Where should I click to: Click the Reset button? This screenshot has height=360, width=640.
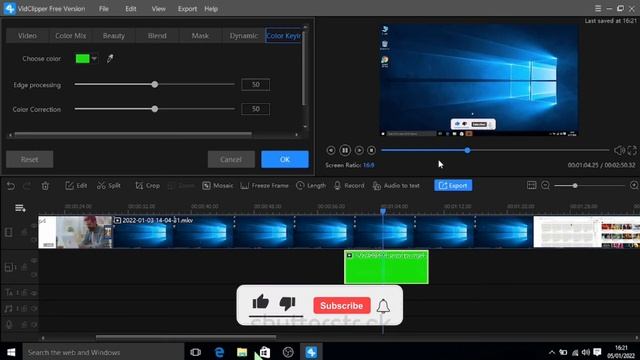click(x=29, y=160)
